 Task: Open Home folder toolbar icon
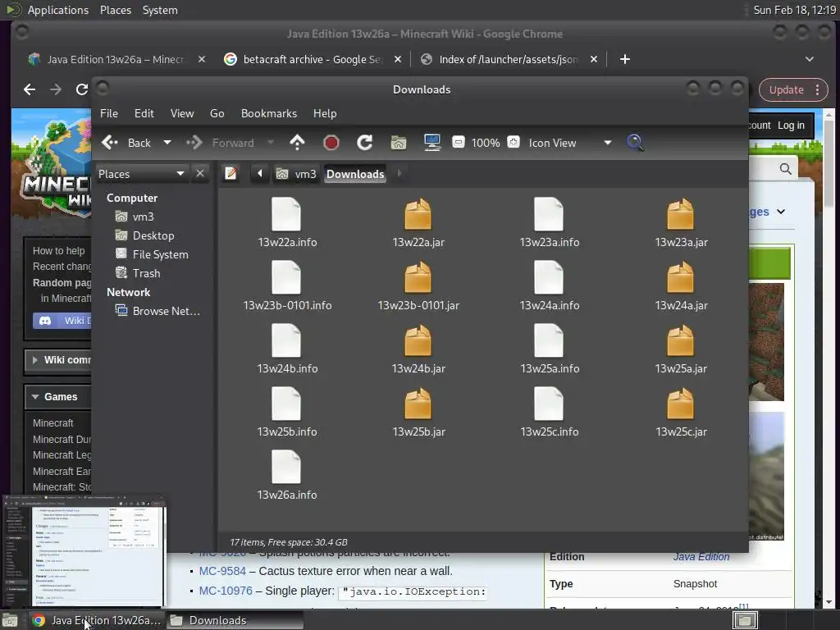tap(399, 143)
